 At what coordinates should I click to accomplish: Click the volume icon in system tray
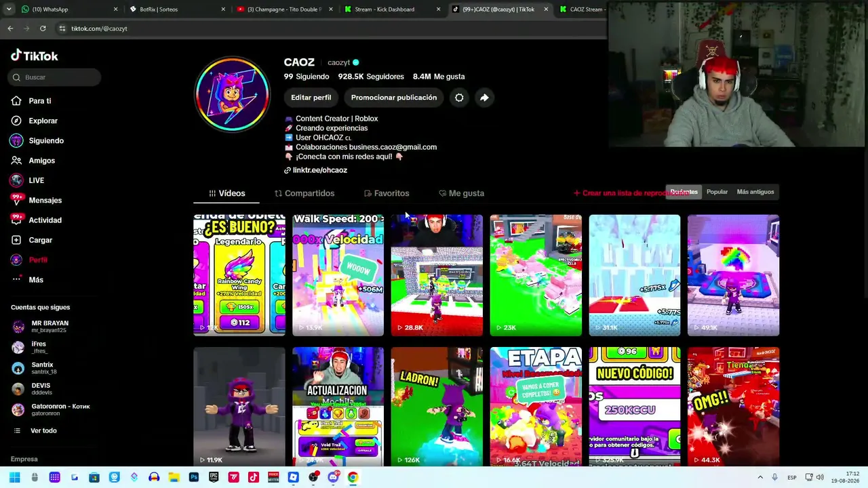819,477
